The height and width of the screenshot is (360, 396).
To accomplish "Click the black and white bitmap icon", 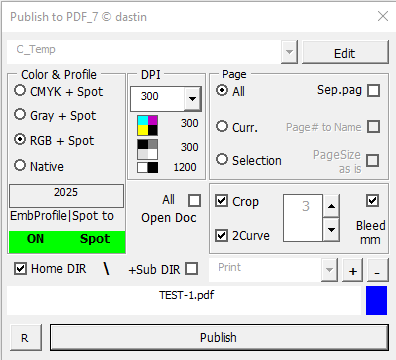I will [x=148, y=167].
